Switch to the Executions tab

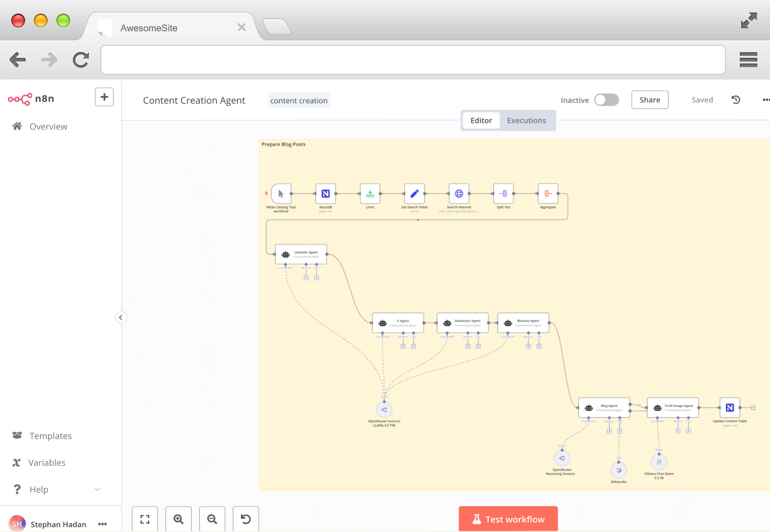[526, 120]
